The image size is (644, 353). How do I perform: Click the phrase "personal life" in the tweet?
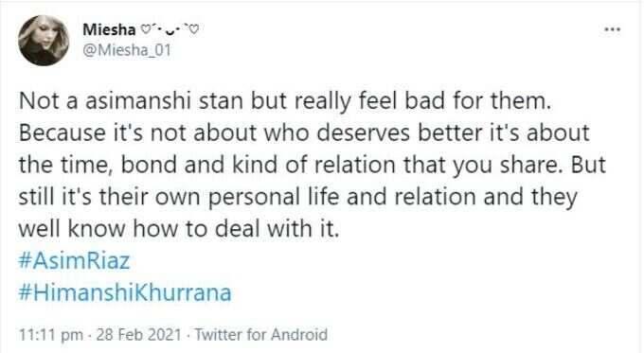pos(274,198)
